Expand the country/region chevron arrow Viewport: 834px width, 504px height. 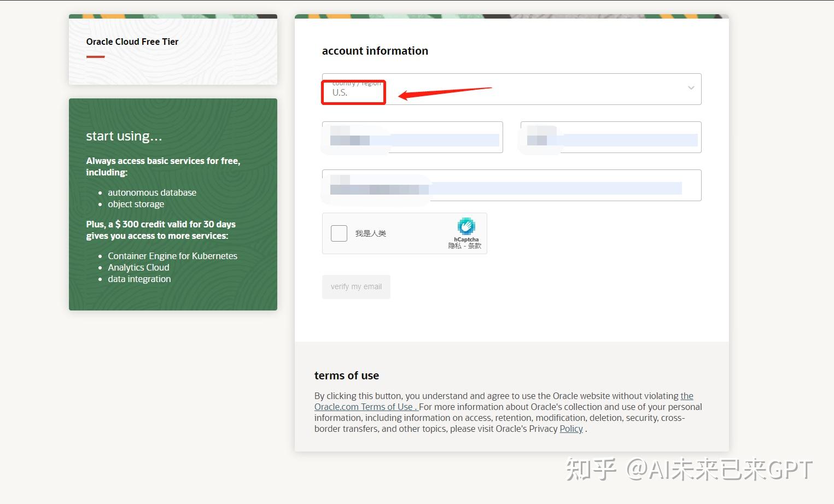click(x=691, y=88)
